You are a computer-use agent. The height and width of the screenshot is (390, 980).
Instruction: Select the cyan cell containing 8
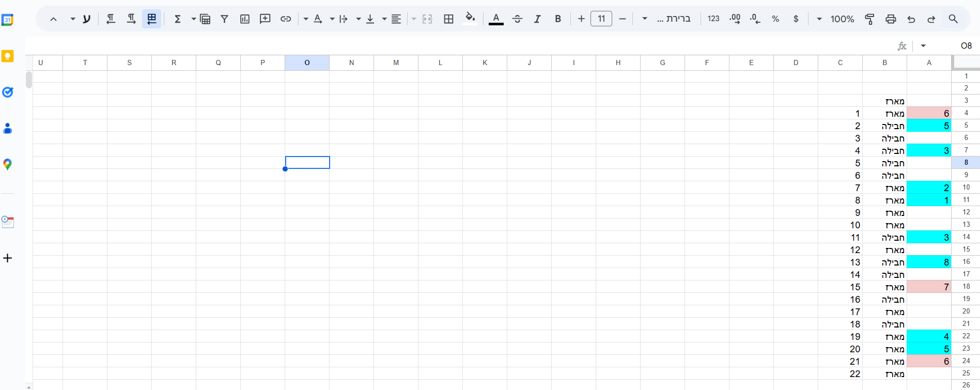pos(929,262)
